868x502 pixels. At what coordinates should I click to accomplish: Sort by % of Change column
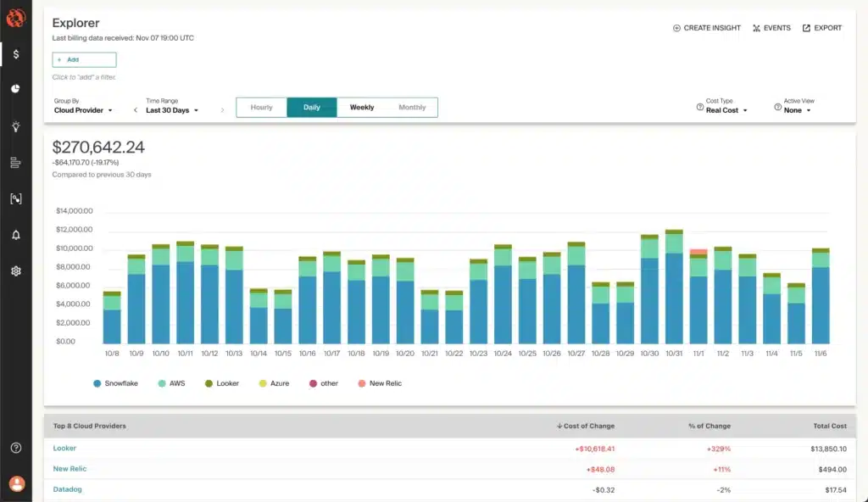pyautogui.click(x=709, y=426)
